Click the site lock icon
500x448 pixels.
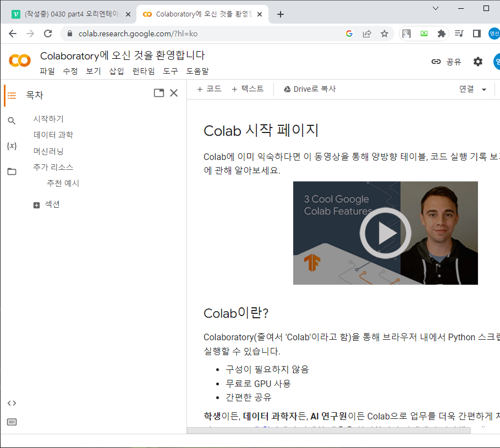(x=70, y=34)
